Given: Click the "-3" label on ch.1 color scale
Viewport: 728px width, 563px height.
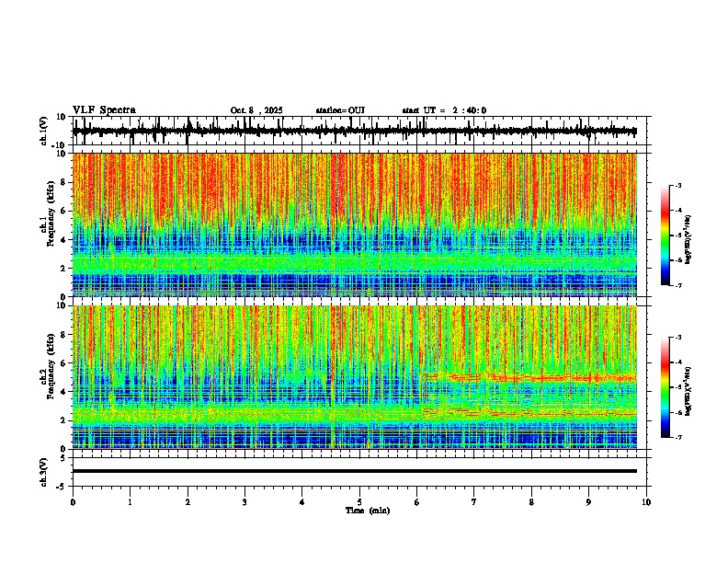Looking at the screenshot, I should pyautogui.click(x=677, y=186).
